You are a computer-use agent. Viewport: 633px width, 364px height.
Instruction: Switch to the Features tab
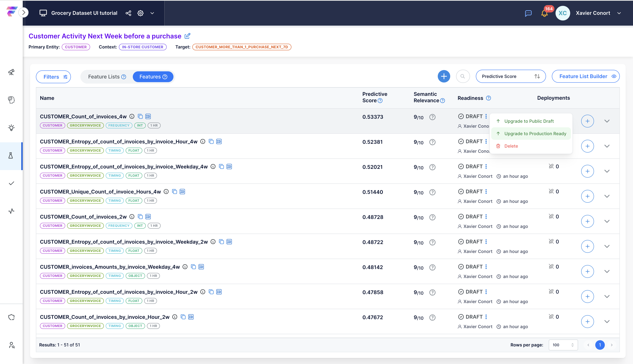coord(153,77)
